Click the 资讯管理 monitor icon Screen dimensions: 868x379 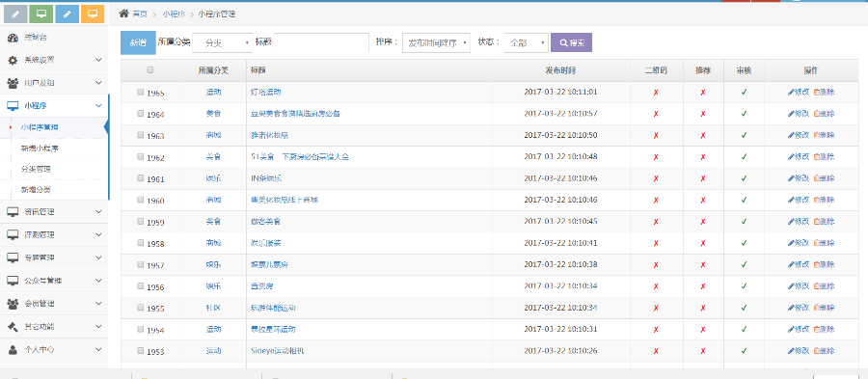(x=13, y=212)
